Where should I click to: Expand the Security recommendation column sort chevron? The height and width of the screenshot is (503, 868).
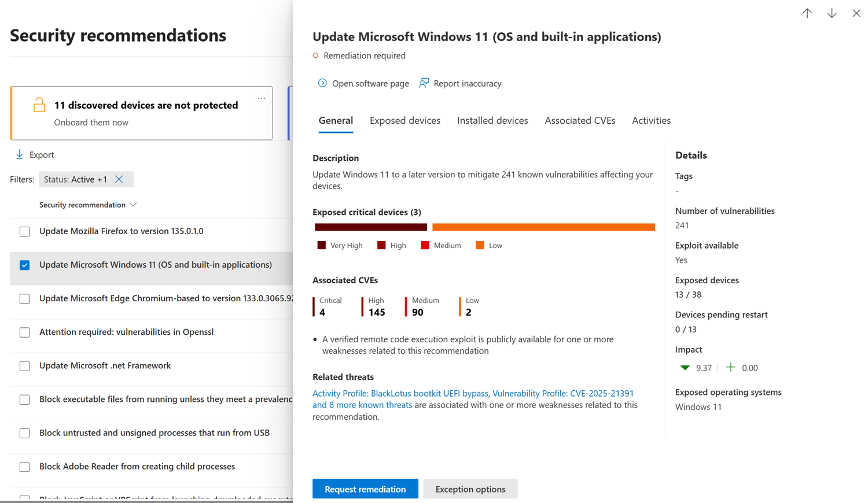(x=134, y=205)
